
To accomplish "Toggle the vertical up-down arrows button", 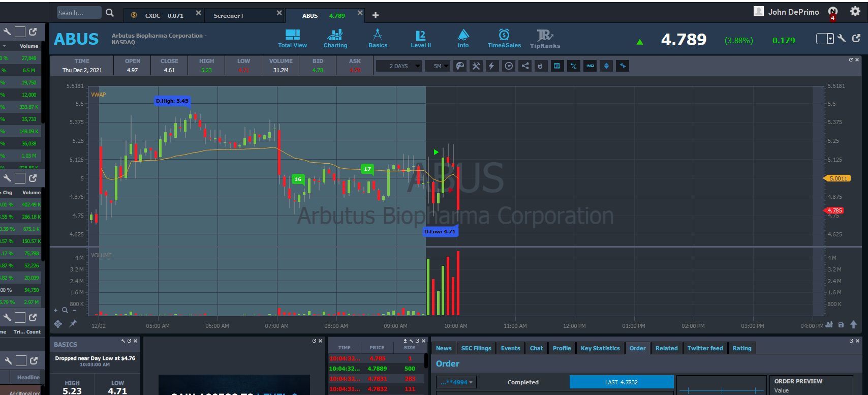I will point(606,66).
